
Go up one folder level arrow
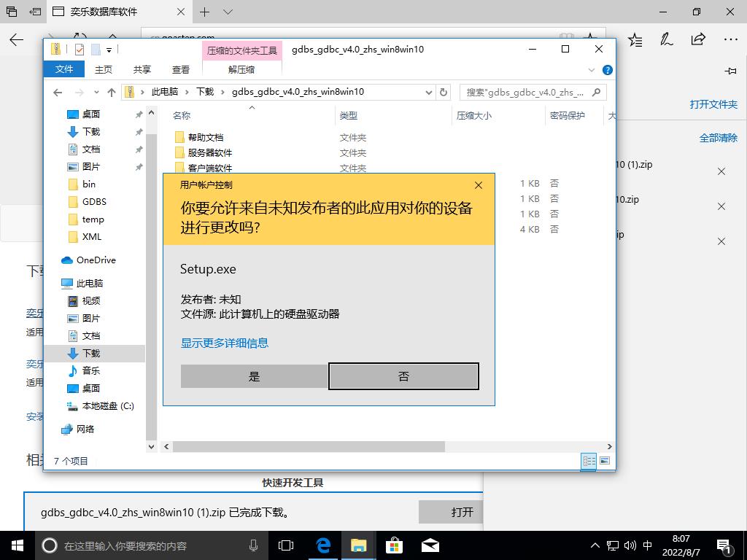[x=111, y=92]
